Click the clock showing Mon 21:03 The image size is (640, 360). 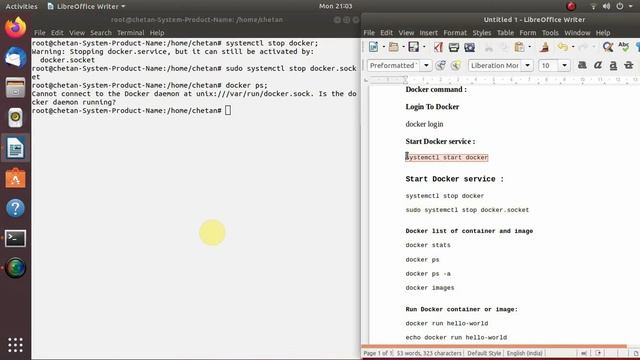pos(336,6)
